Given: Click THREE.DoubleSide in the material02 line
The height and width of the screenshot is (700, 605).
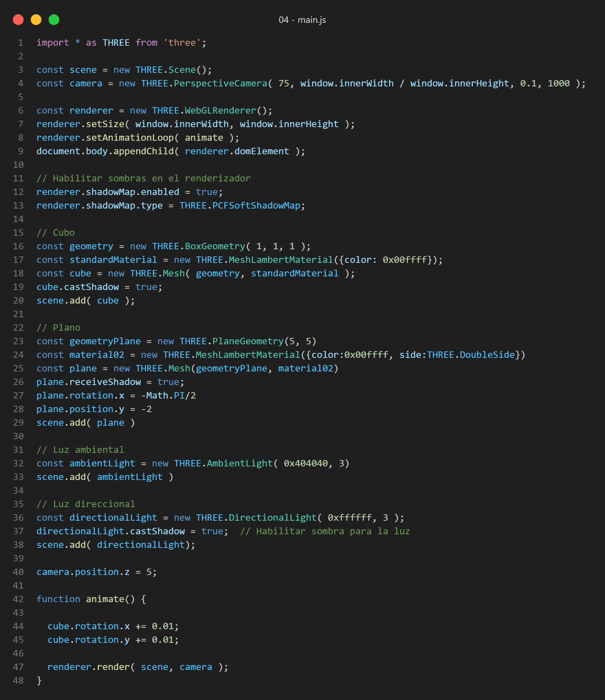Looking at the screenshot, I should tap(471, 355).
